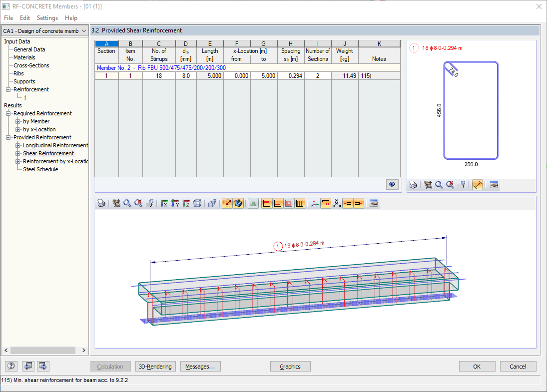Collapse the Required Reinforcement tree node

(x=8, y=113)
